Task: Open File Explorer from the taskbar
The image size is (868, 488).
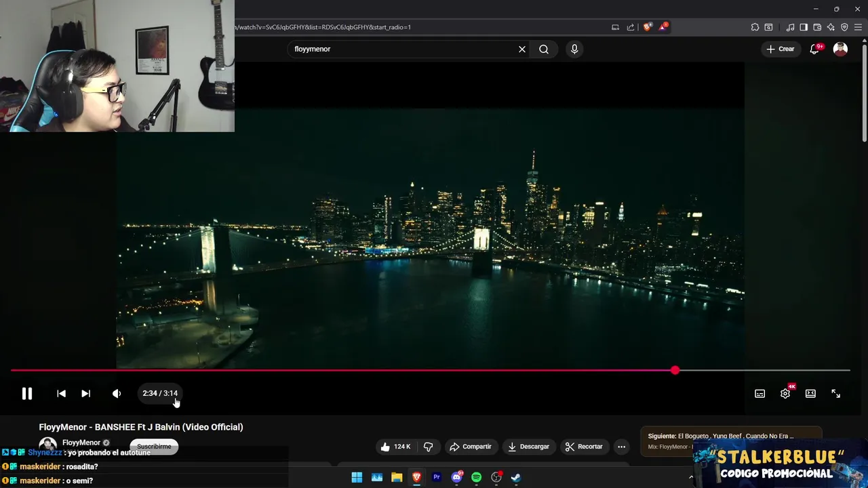Action: [397, 477]
